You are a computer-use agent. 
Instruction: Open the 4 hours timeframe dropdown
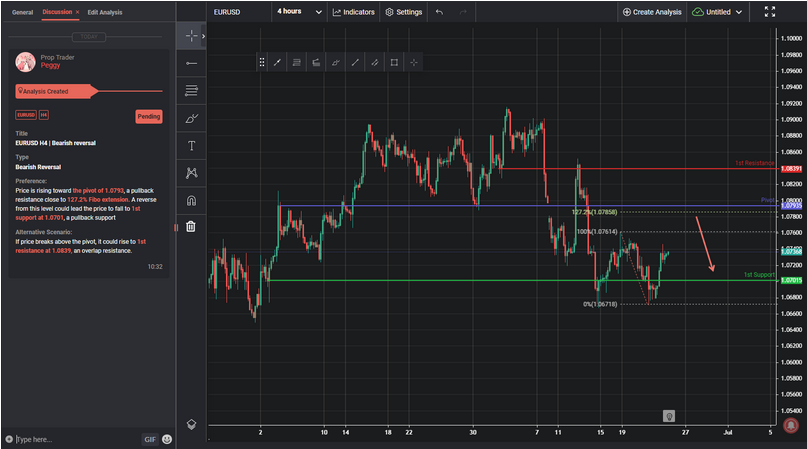300,12
